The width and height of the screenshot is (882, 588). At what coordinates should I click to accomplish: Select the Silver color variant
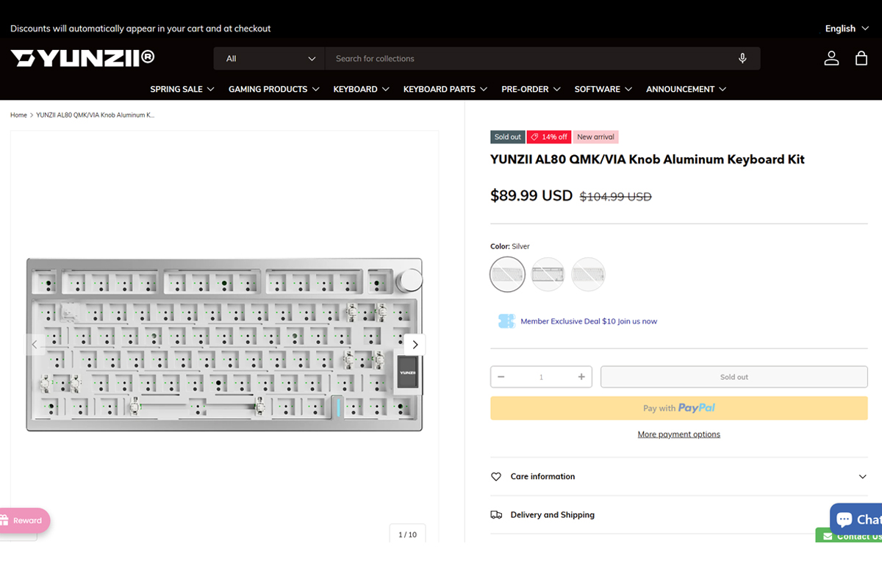click(508, 274)
